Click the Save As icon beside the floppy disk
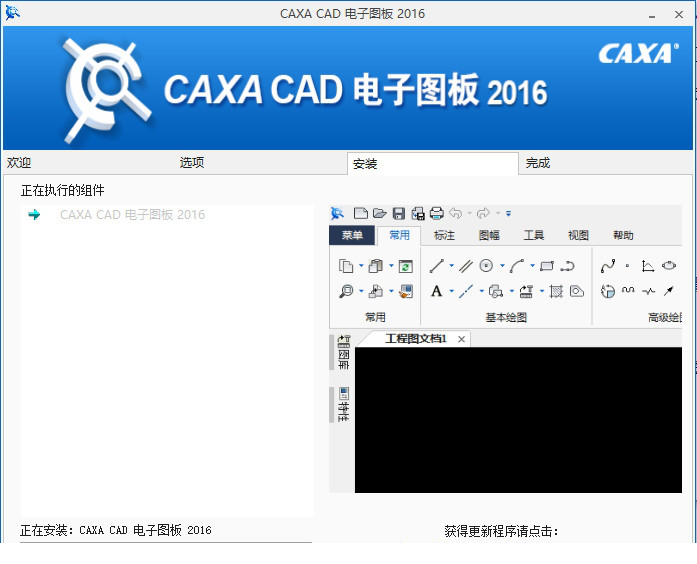The width and height of the screenshot is (697, 564). (x=418, y=214)
